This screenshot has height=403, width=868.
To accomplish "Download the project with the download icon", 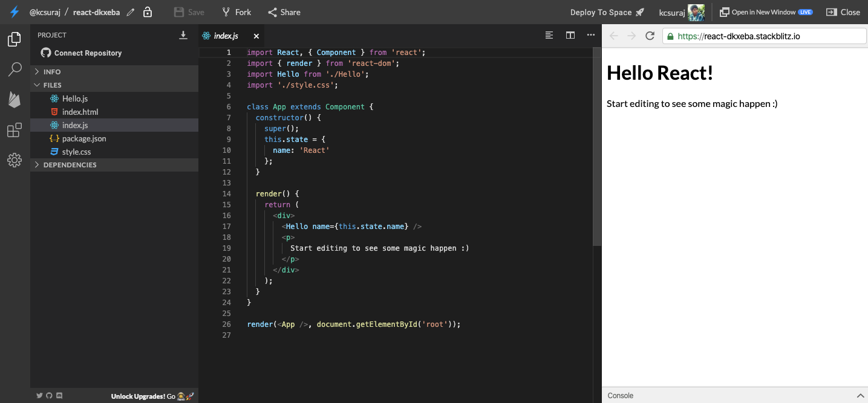I will 183,35.
